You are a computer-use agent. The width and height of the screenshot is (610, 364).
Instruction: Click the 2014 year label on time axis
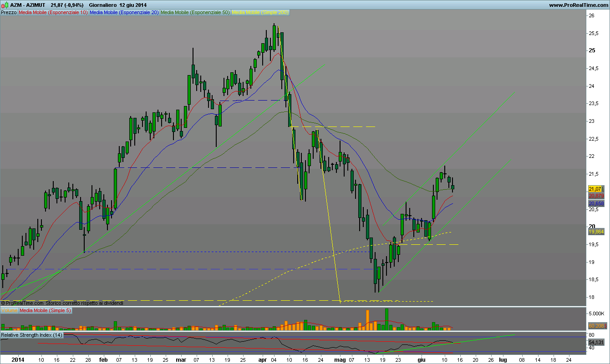[18, 359]
